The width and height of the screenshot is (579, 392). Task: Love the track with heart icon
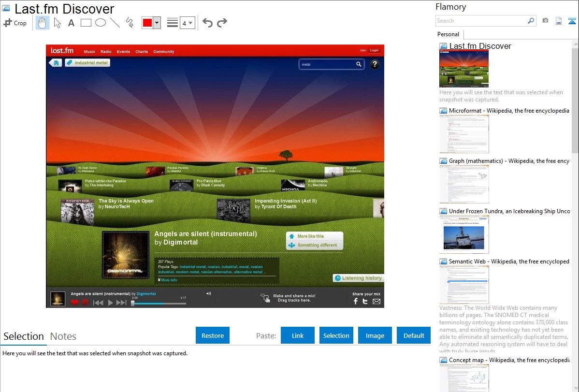(74, 303)
